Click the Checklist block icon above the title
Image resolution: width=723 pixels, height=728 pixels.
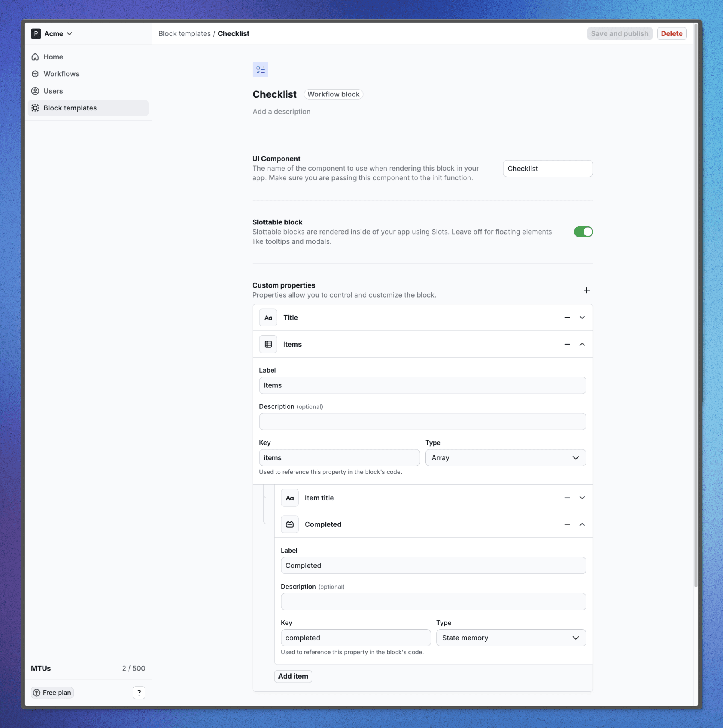click(x=260, y=69)
